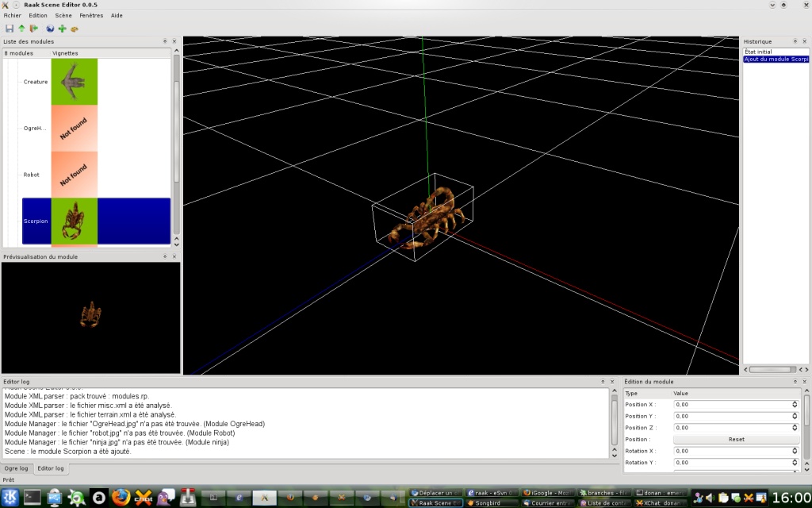The width and height of the screenshot is (812, 508).
Task: Click the Value column header in Édition
Action: [736, 394]
